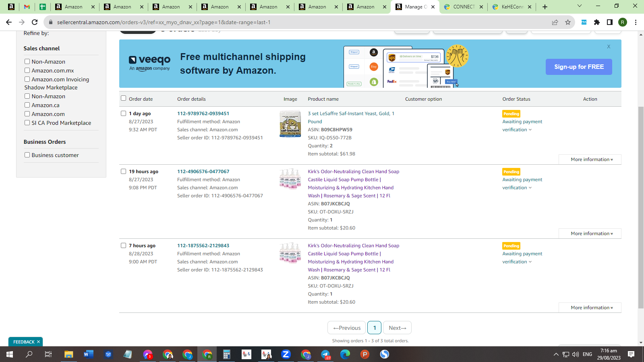Screen dimensions: 644x362
Task: Select page 1 in pagination
Action: (x=375, y=328)
